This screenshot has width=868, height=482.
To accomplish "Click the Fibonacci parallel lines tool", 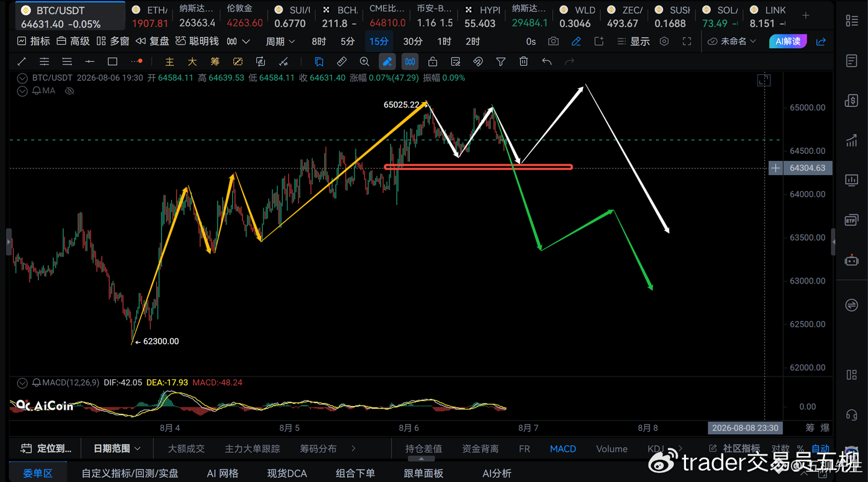I will tap(67, 62).
